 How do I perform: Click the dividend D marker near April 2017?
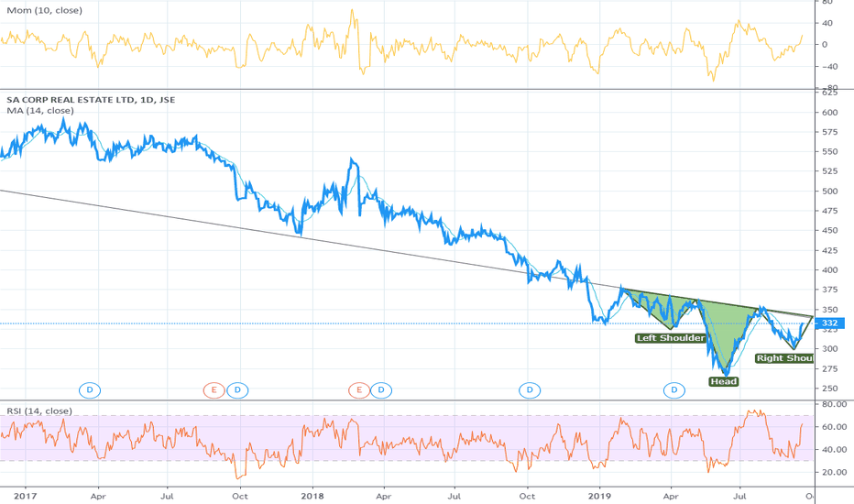pos(90,390)
